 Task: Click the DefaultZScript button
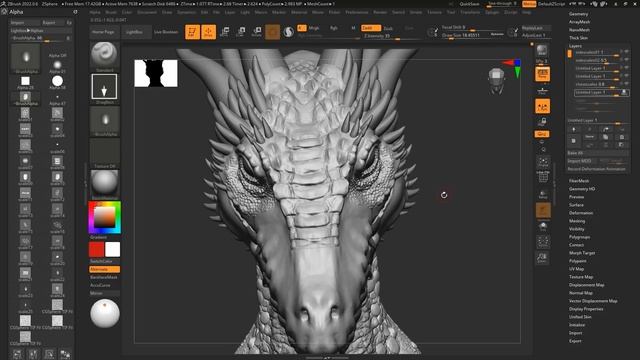pyautogui.click(x=551, y=4)
